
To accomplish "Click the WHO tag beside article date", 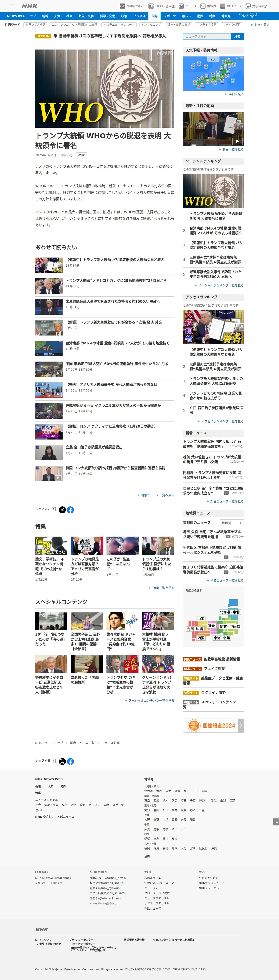I will click(x=81, y=155).
